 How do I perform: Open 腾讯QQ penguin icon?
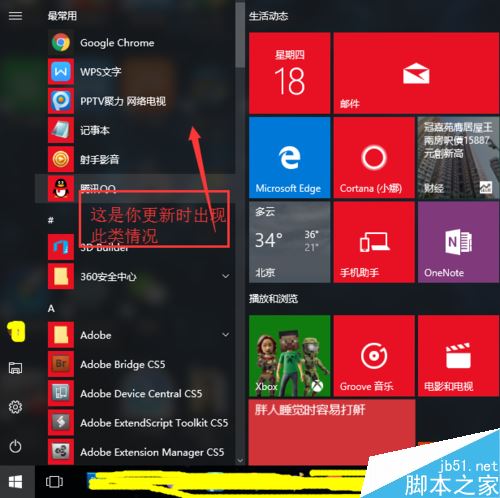click(x=61, y=189)
